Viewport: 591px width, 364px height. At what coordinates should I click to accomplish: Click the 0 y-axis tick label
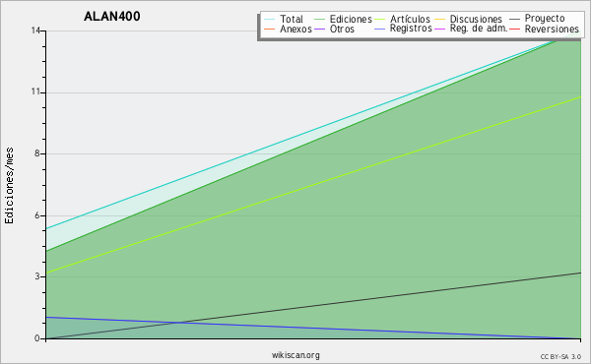(37, 338)
